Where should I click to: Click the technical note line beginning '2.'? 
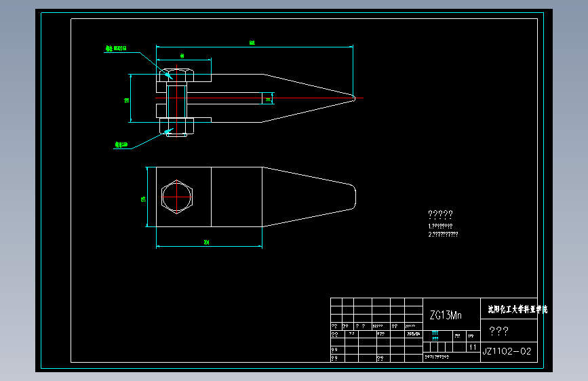[443, 235]
